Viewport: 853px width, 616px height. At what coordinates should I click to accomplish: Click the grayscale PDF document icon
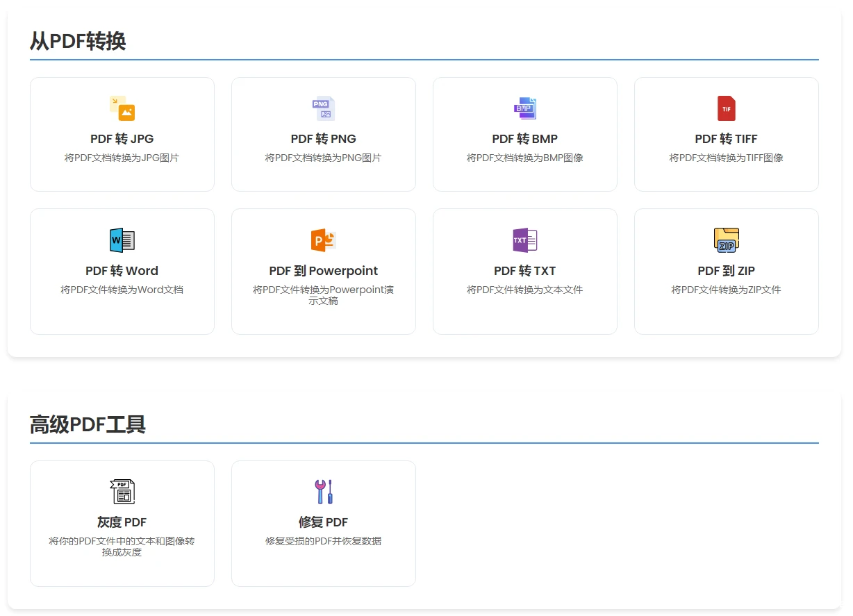point(122,492)
